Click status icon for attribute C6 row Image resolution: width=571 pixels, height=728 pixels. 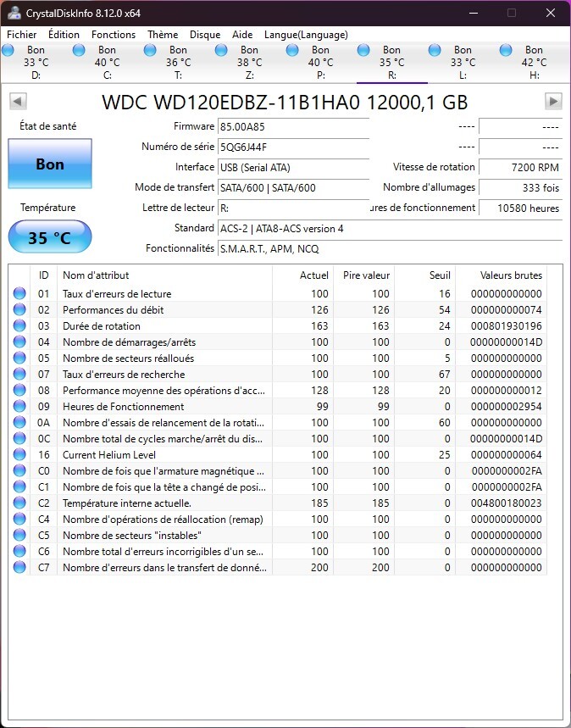[x=19, y=551]
